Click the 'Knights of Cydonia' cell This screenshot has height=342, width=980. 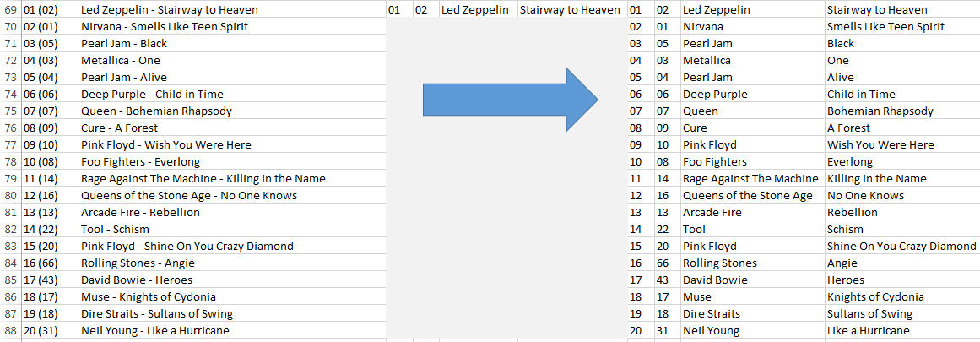(901, 297)
